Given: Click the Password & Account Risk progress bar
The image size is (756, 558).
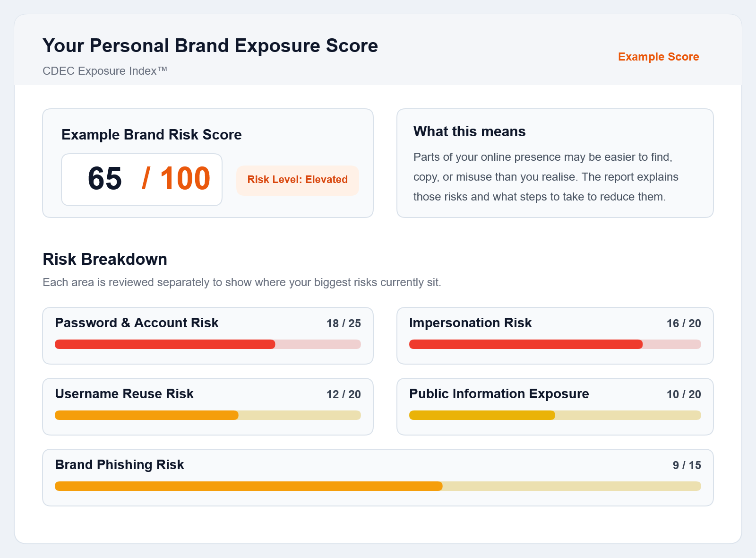Looking at the screenshot, I should (x=208, y=344).
